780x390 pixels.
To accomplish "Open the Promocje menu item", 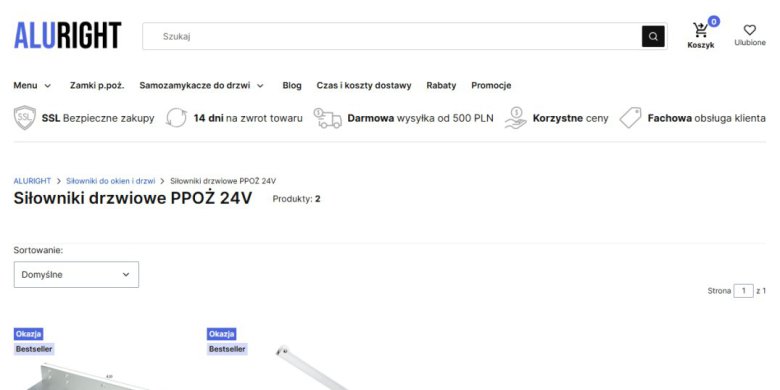I will [491, 86].
